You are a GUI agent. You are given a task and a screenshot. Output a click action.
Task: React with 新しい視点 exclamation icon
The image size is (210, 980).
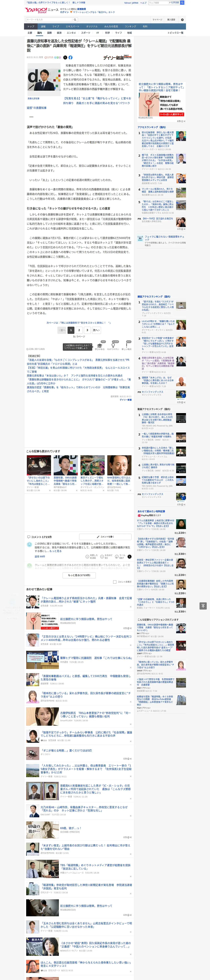coord(127,345)
